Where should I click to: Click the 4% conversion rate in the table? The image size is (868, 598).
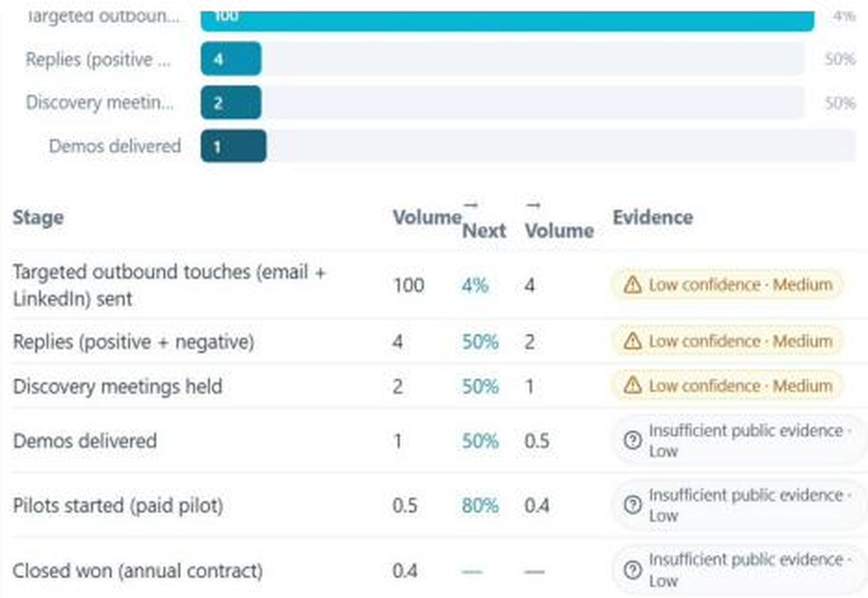pyautogui.click(x=475, y=285)
